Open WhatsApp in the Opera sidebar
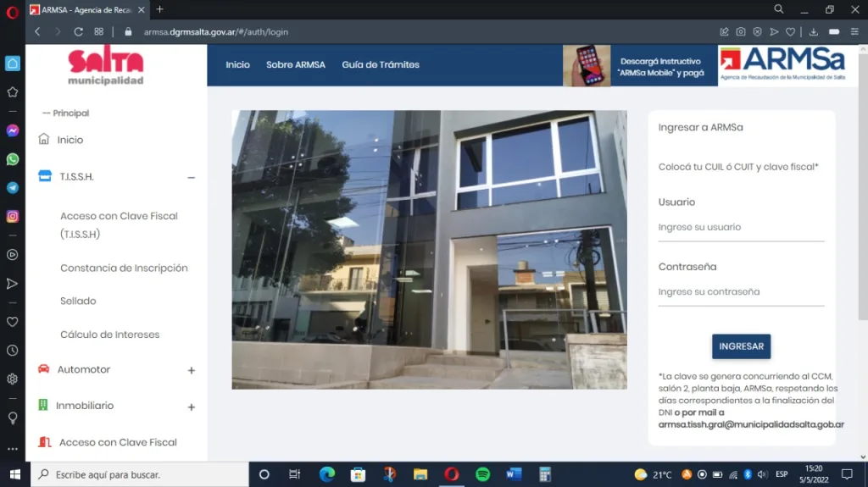The height and width of the screenshot is (487, 868). (x=12, y=159)
